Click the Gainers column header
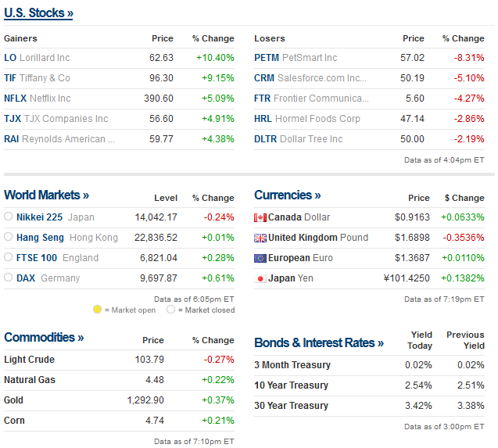Viewport: 498px width, 448px height. [x=20, y=38]
